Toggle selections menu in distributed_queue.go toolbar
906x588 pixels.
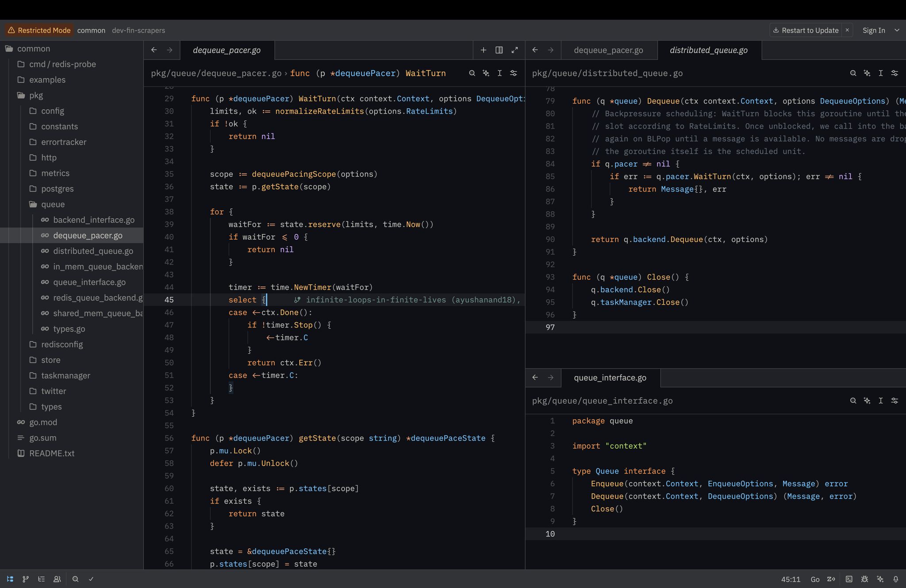point(881,73)
